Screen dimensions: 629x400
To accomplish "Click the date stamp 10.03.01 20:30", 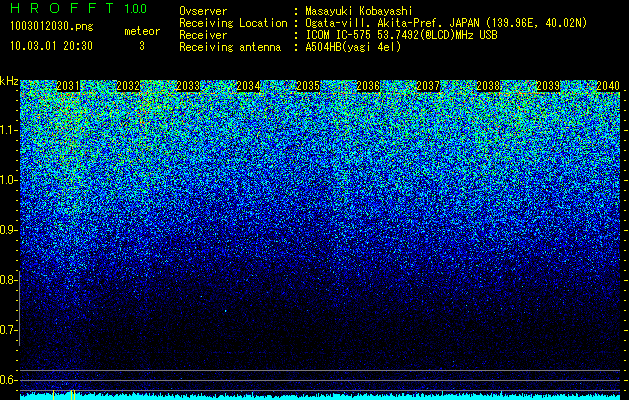I will [51, 46].
